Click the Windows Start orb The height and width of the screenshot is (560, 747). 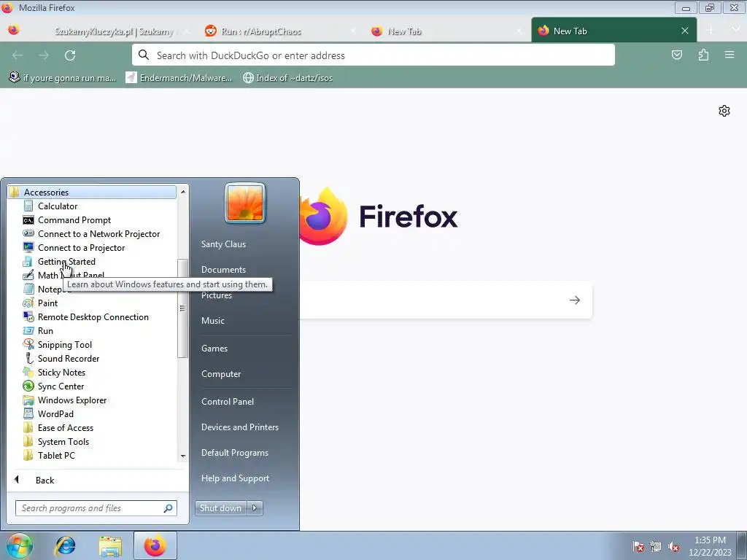pyautogui.click(x=19, y=545)
